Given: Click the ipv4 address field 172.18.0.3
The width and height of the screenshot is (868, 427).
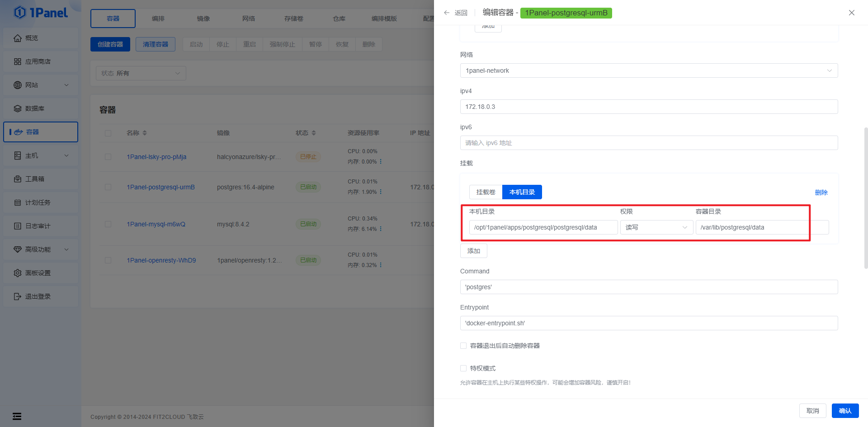Looking at the screenshot, I should [x=649, y=107].
